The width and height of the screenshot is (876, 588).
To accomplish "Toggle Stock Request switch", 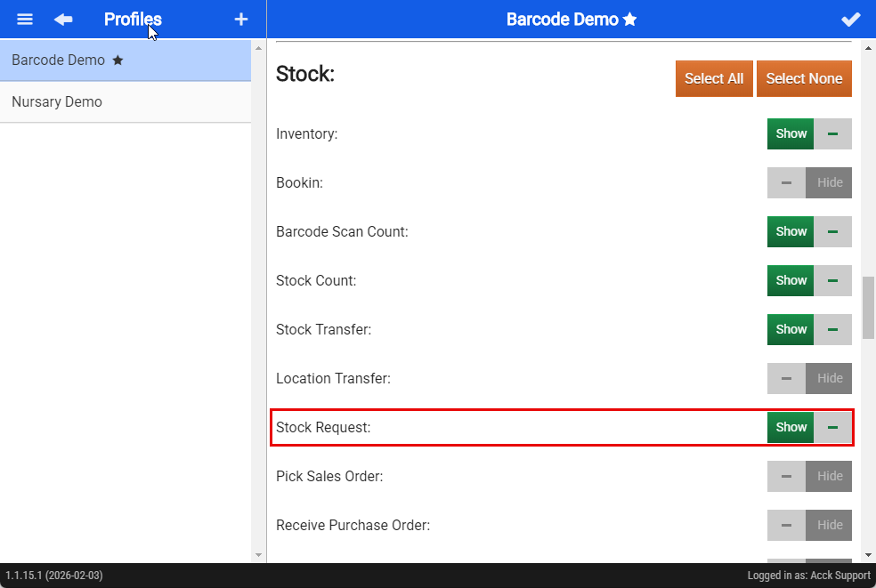I will (x=809, y=427).
